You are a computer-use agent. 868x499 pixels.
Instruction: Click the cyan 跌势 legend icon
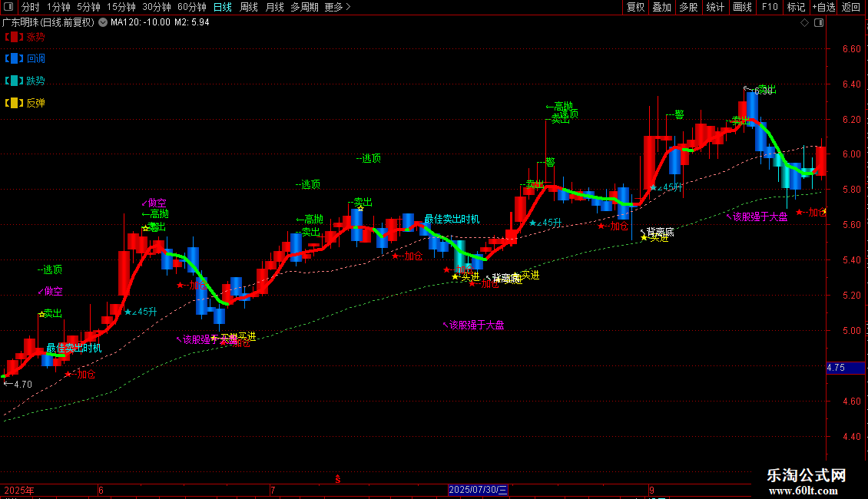click(x=14, y=81)
